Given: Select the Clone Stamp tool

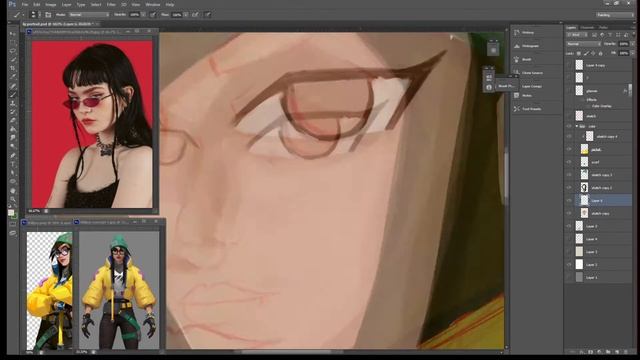Looking at the screenshot, I should point(13,103).
